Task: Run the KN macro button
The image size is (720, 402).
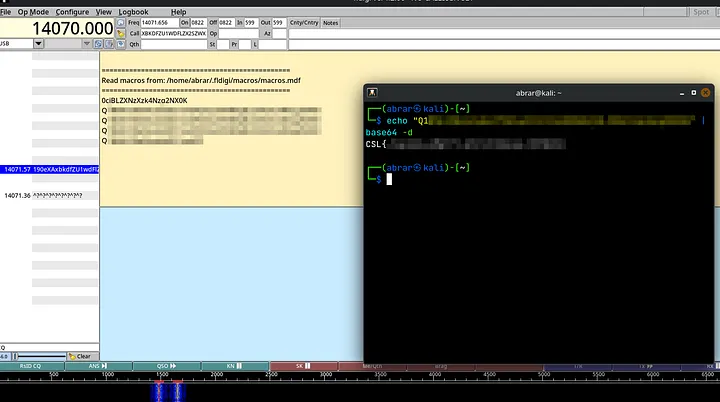Action: (235, 366)
